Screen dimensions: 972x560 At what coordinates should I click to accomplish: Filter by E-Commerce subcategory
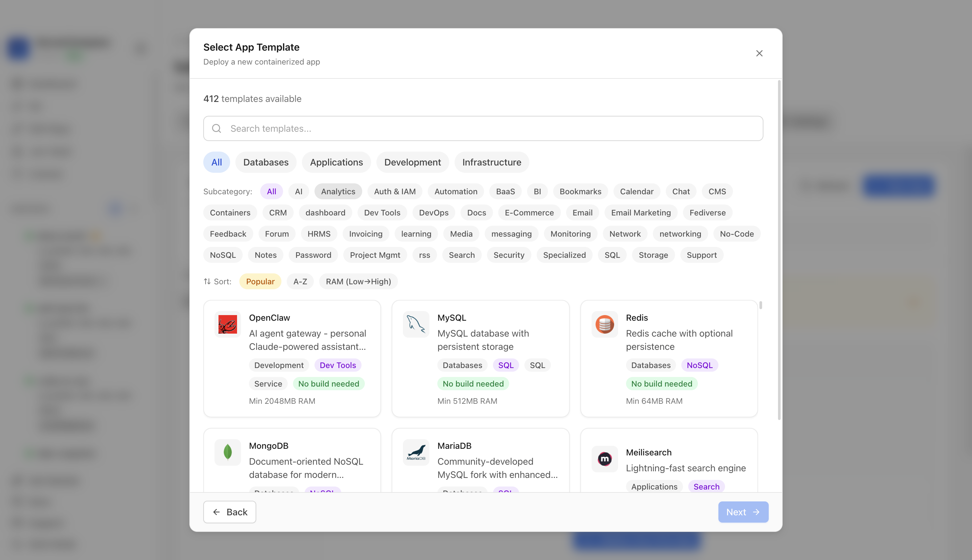pos(529,213)
